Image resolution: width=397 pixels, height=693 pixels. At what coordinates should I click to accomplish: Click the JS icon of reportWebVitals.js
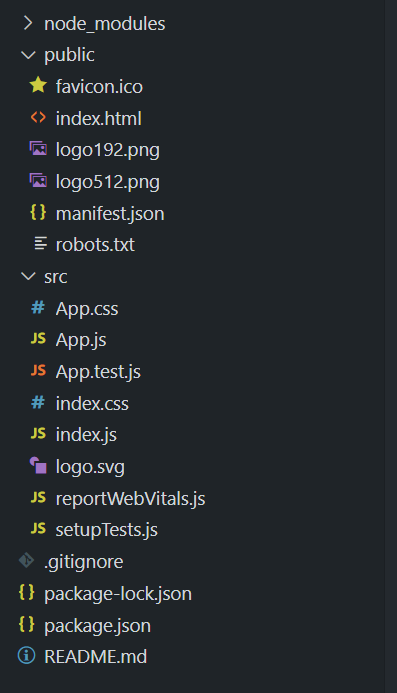pyautogui.click(x=38, y=498)
